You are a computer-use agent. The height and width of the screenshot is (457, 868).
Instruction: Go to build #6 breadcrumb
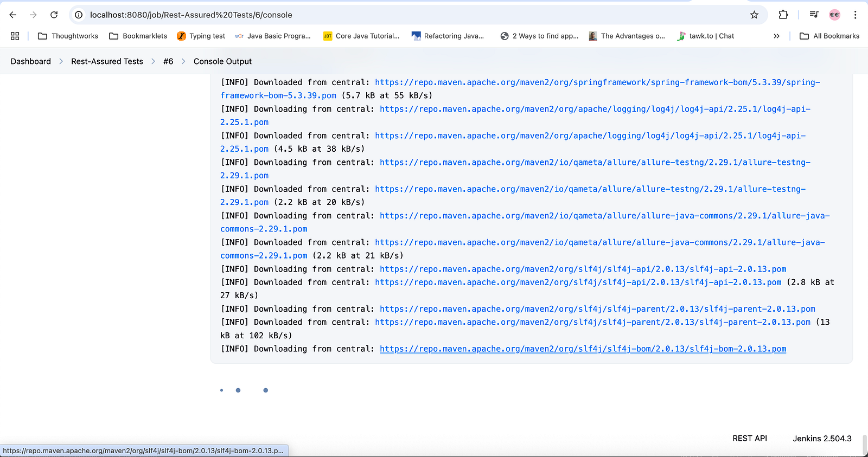click(x=168, y=61)
